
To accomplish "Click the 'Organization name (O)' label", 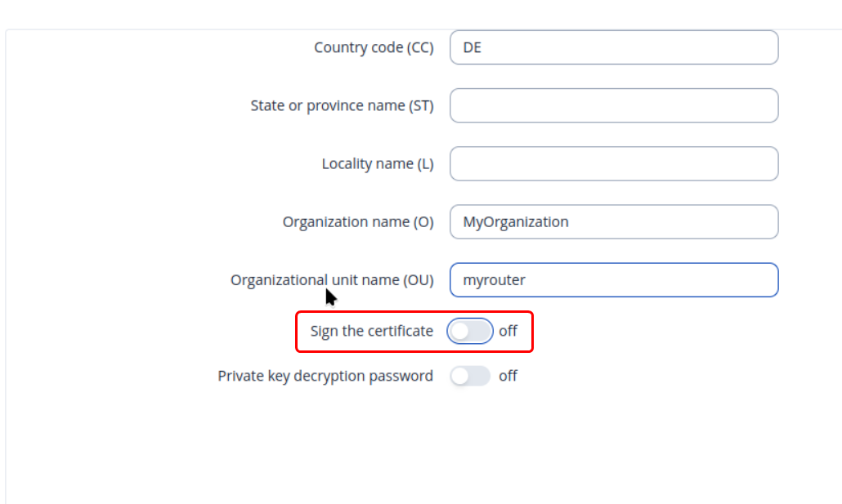I will click(x=358, y=222).
